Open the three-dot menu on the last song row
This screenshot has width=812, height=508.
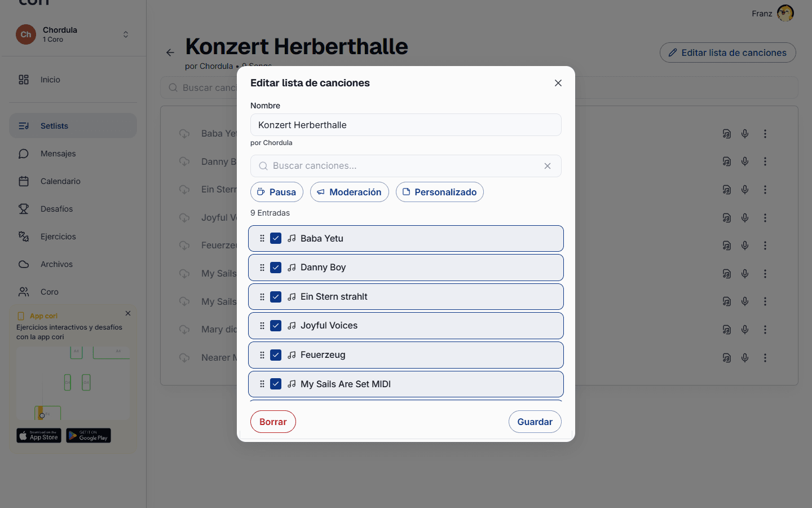click(765, 358)
